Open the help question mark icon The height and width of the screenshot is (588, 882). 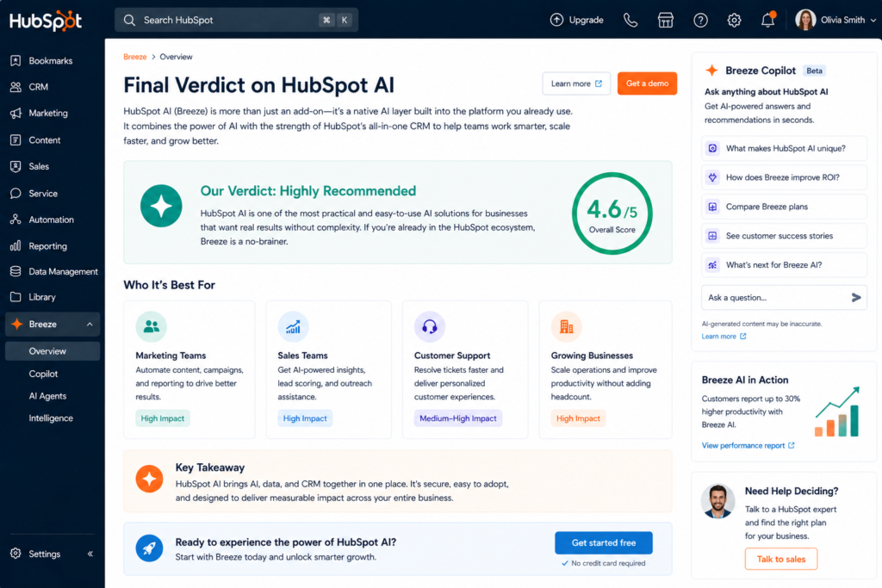700,21
